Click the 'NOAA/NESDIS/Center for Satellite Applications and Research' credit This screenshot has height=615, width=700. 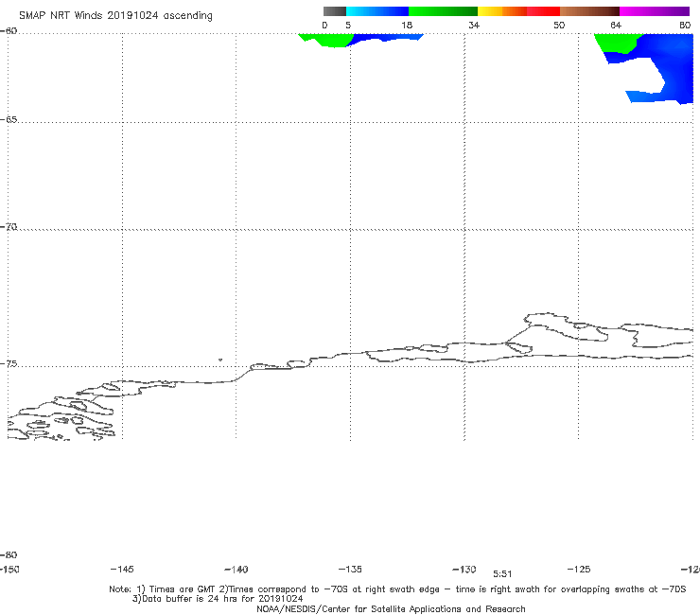pyautogui.click(x=391, y=608)
